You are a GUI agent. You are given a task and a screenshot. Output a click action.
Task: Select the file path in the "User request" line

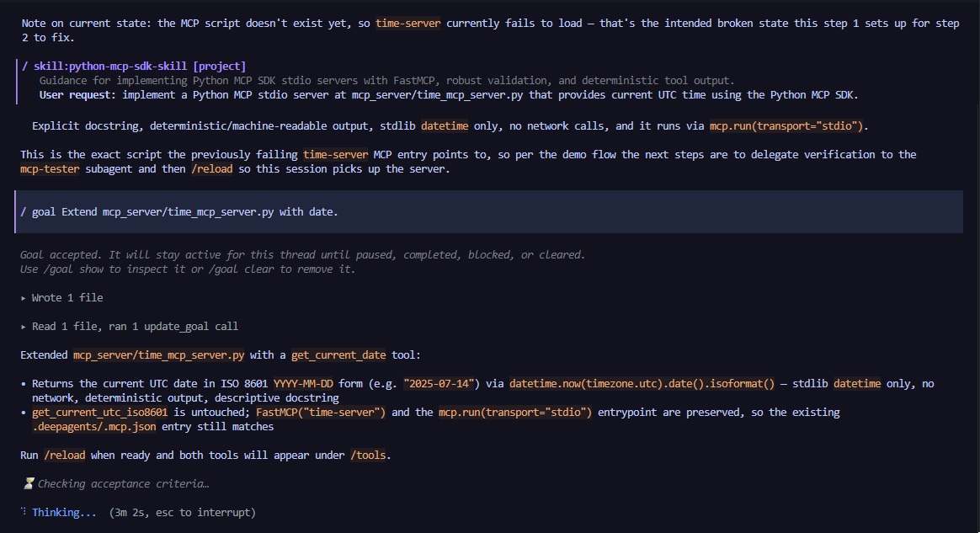point(438,95)
